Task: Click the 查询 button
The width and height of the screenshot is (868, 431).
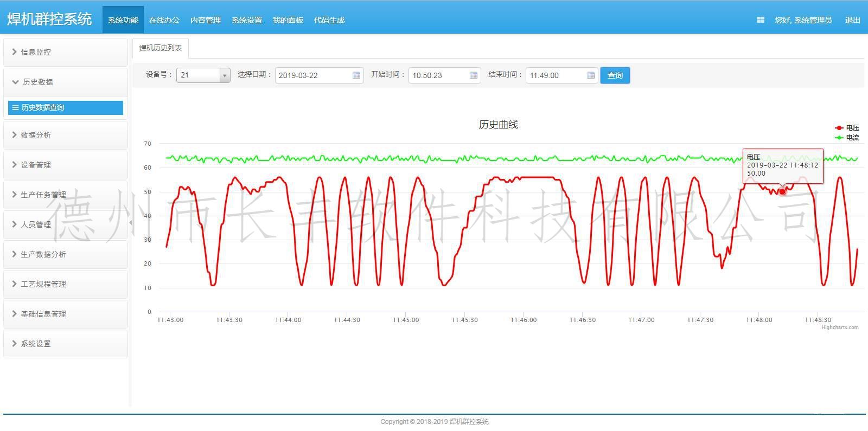Action: (x=615, y=75)
